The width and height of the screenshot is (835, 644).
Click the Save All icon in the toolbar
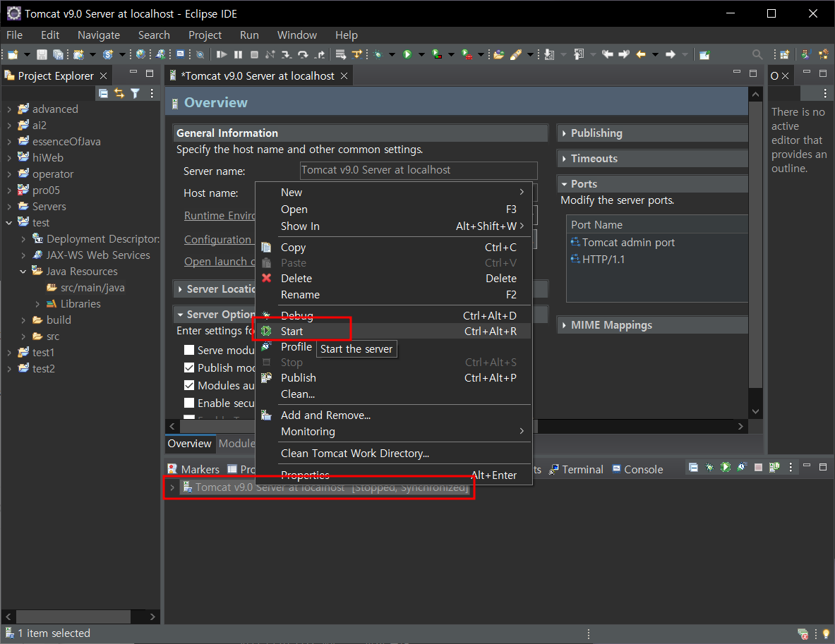pyautogui.click(x=58, y=54)
